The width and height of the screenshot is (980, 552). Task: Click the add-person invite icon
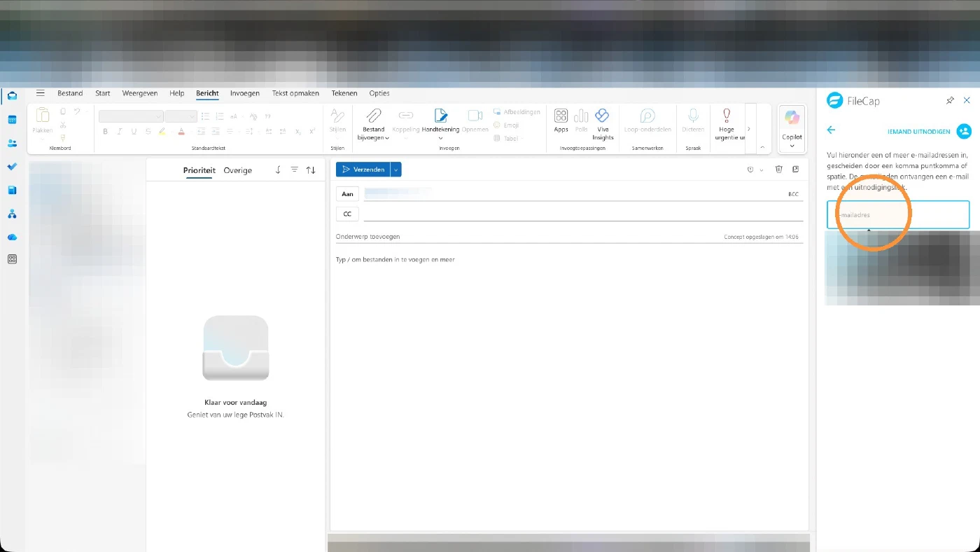click(x=964, y=131)
